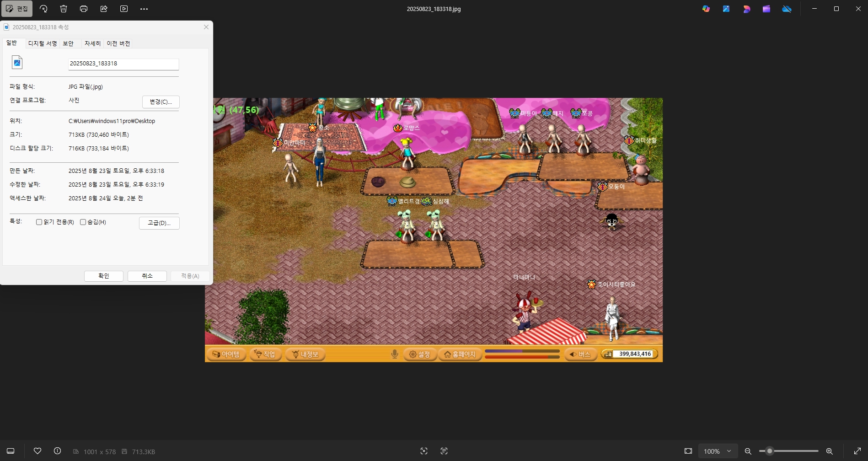868x461 pixels.
Task: Enable the 읽기 전용 checkbox
Action: (39, 222)
